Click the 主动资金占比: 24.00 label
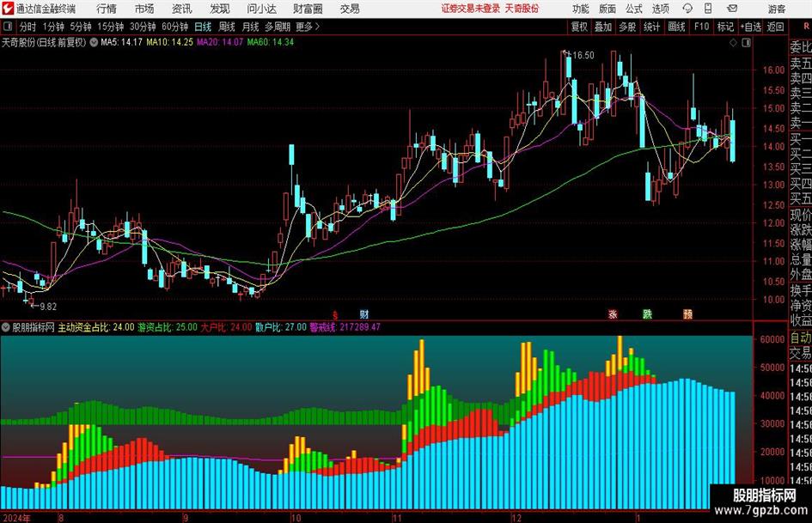 point(95,327)
